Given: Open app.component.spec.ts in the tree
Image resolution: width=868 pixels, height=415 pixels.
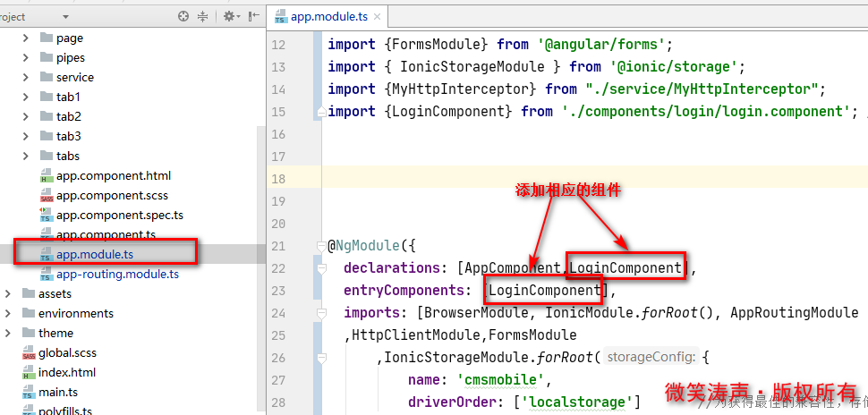Looking at the screenshot, I should click(120, 216).
